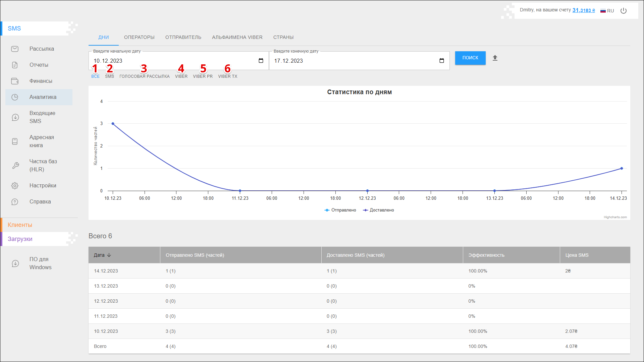Open RU language selector
The image size is (644, 362).
pyautogui.click(x=607, y=11)
